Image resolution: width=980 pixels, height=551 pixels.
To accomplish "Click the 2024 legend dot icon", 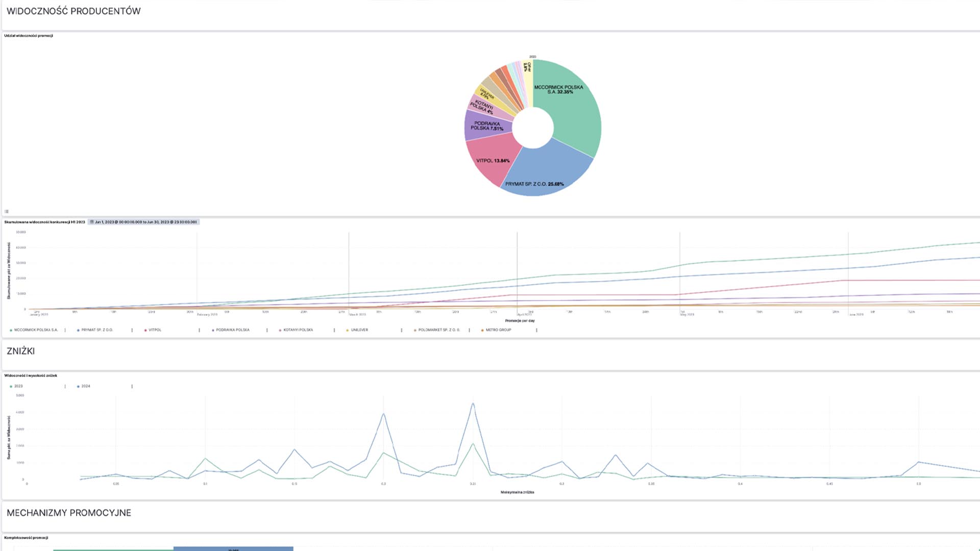I will coord(78,386).
